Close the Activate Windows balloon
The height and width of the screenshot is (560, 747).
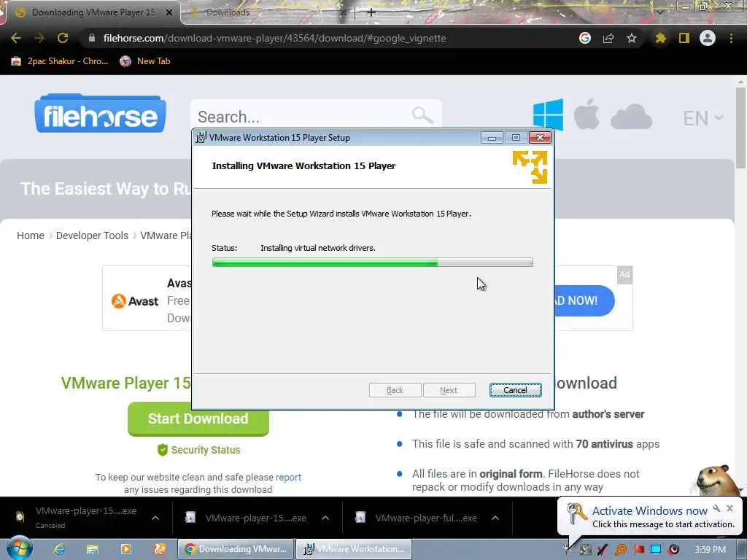click(x=729, y=508)
